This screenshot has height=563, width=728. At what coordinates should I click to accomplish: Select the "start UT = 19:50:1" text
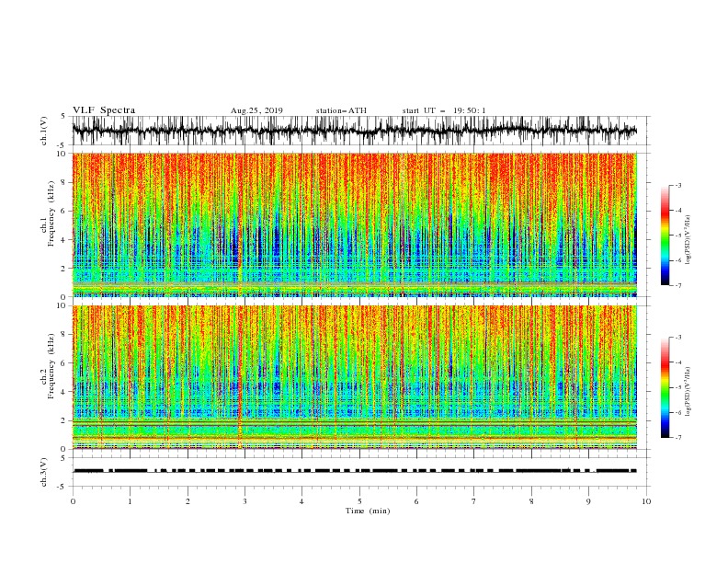444,110
